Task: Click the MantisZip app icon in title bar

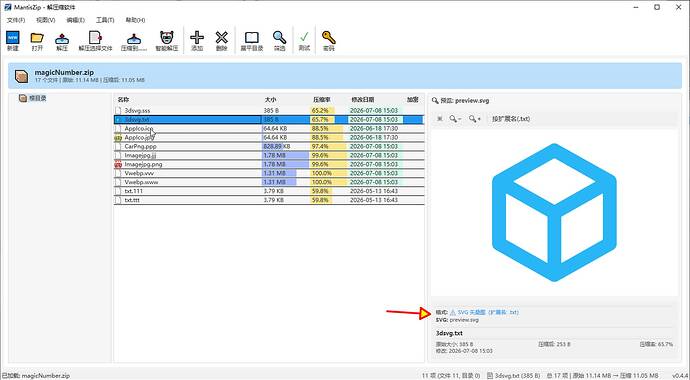Action: pyautogui.click(x=7, y=7)
